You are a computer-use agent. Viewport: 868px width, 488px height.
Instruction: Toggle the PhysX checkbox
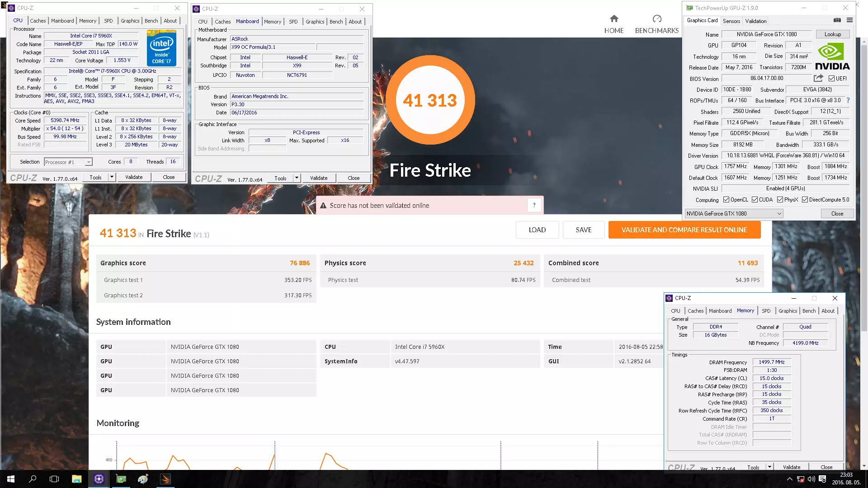[780, 200]
